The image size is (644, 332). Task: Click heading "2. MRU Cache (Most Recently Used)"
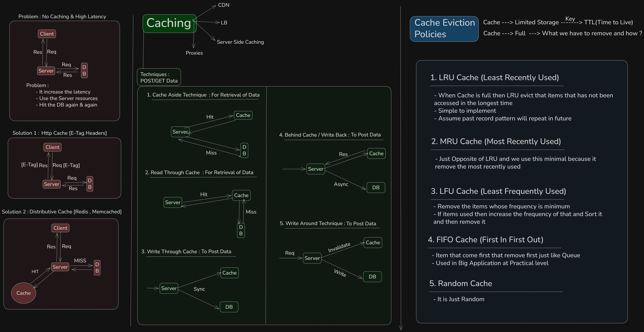496,142
